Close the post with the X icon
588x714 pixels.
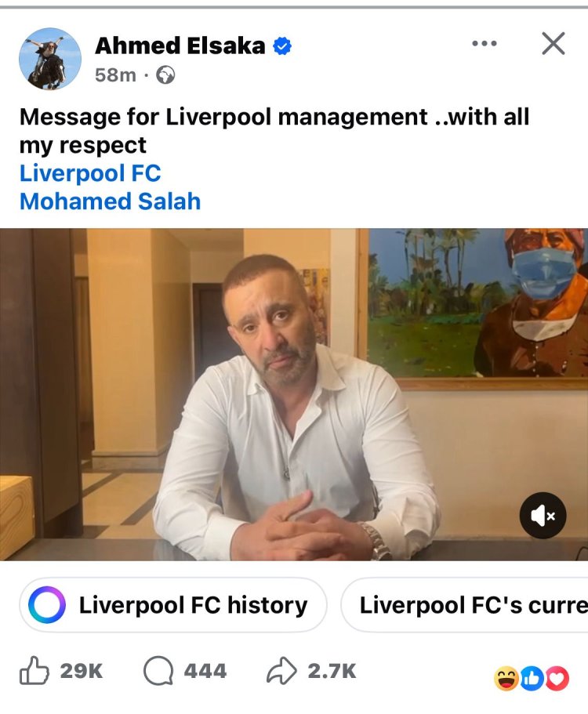tap(554, 44)
